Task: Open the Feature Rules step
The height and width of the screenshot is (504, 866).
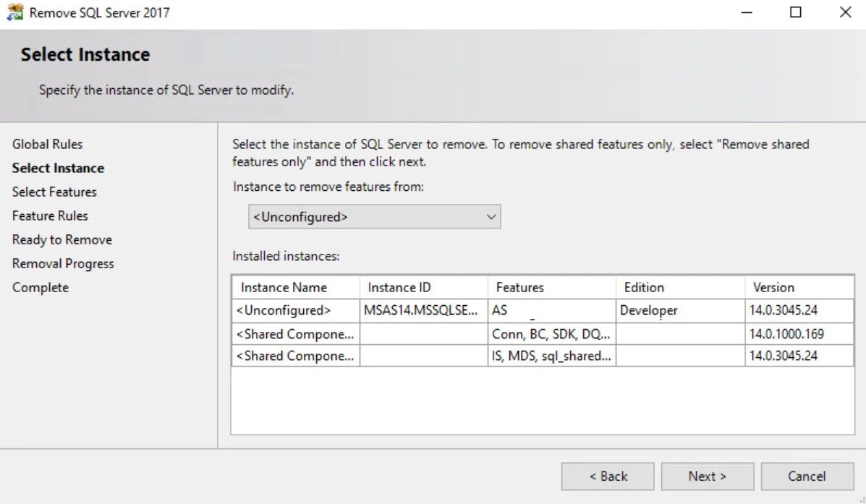Action: (50, 215)
